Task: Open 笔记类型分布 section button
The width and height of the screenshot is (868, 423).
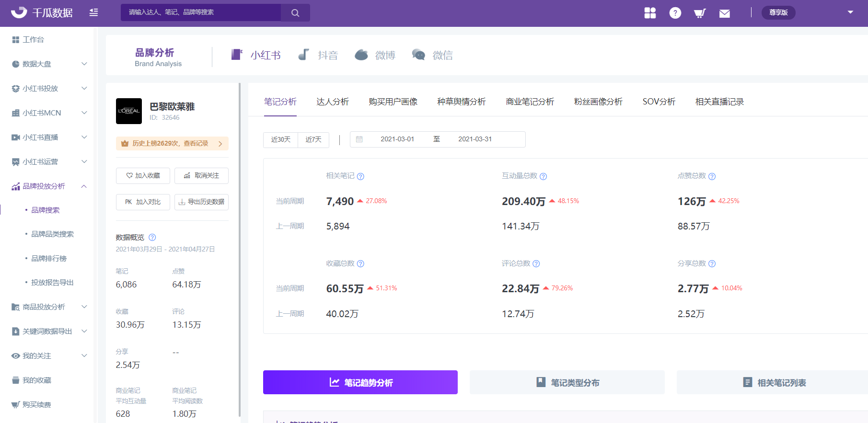Action: coord(567,382)
